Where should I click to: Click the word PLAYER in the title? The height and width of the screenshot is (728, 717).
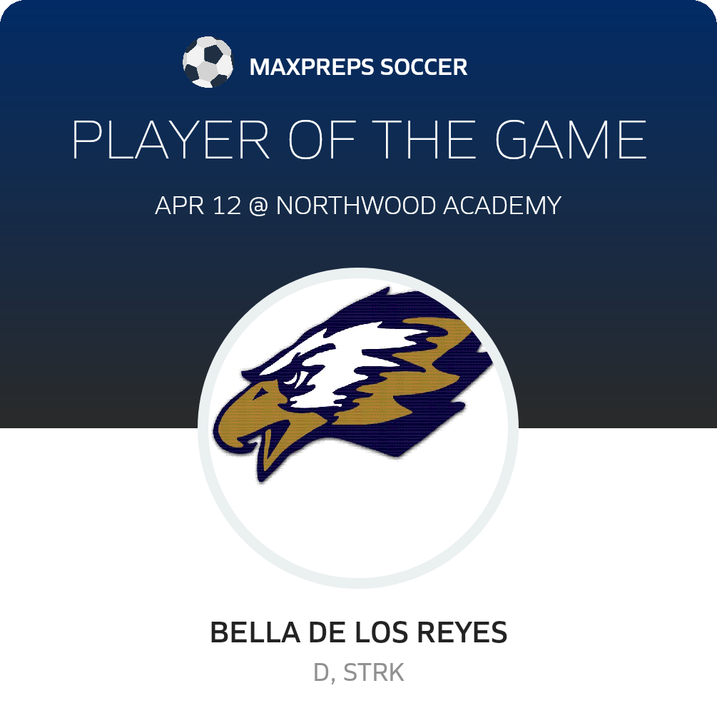(x=171, y=140)
